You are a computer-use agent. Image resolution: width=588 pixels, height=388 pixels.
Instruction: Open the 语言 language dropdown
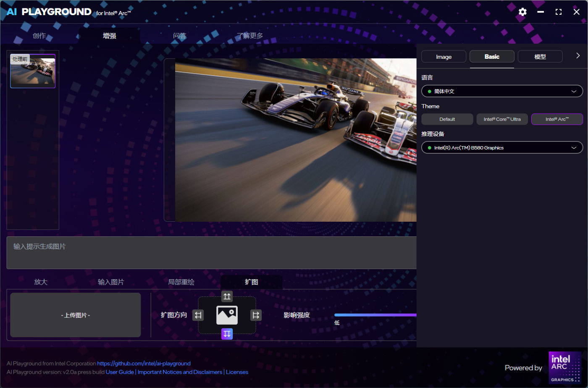click(502, 91)
